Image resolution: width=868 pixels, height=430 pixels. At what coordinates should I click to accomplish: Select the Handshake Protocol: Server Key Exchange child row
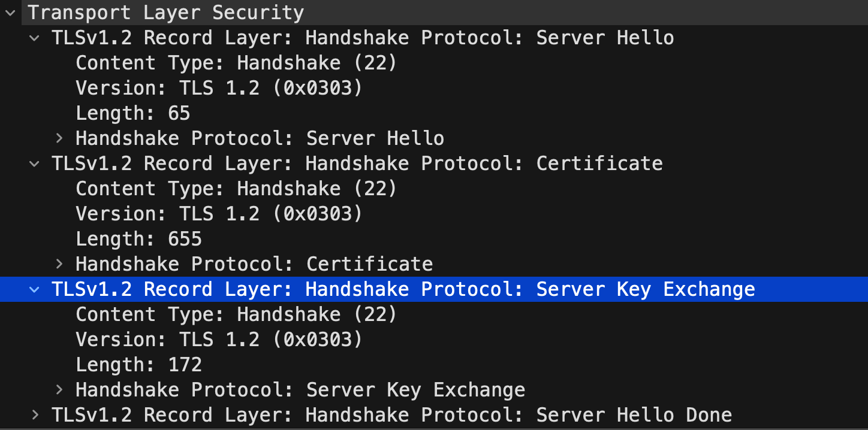(x=300, y=390)
